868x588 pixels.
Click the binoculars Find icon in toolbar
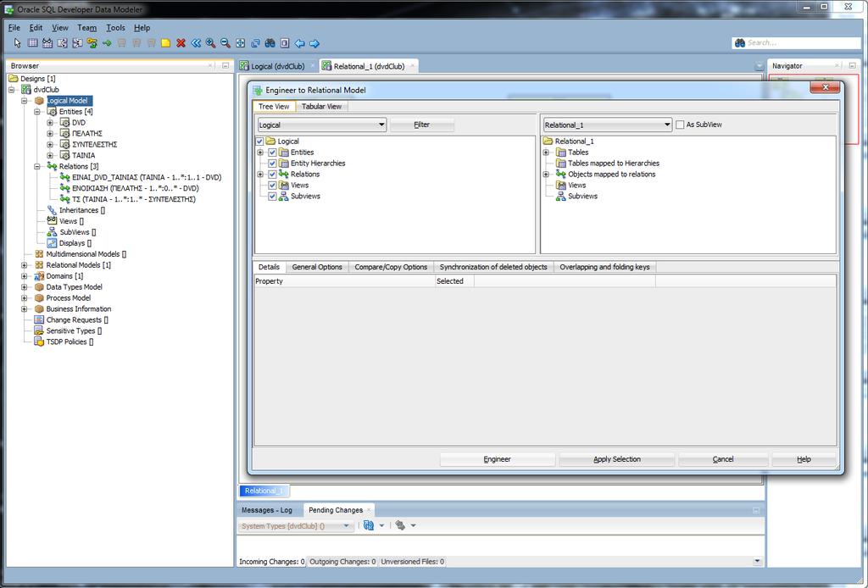point(270,43)
